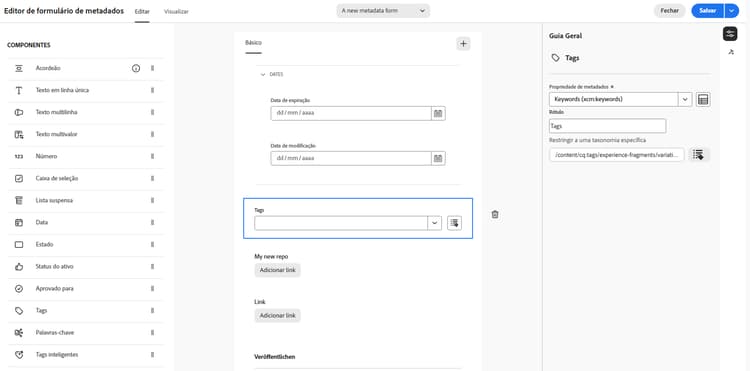Click the 'My new repo' field label
Image resolution: width=750 pixels, height=371 pixels.
pos(271,257)
